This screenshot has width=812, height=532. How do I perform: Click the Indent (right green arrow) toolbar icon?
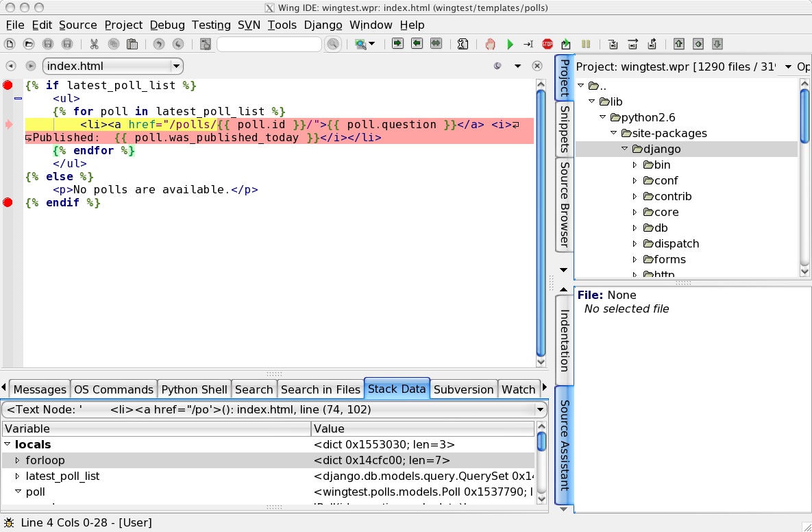[397, 43]
